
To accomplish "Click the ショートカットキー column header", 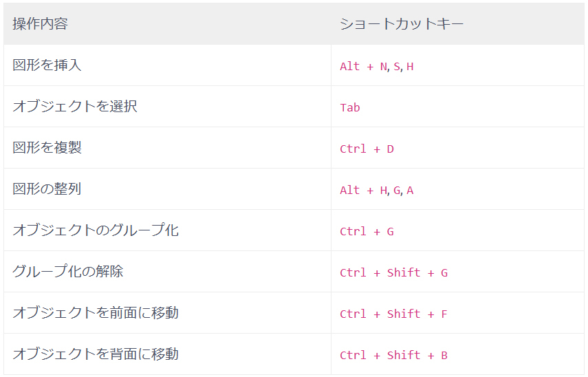I will (402, 24).
